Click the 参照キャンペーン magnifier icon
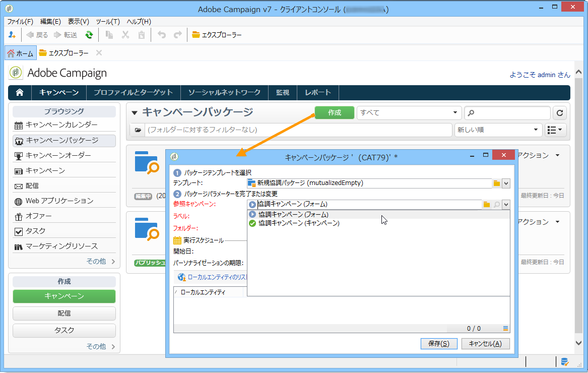 (496, 205)
